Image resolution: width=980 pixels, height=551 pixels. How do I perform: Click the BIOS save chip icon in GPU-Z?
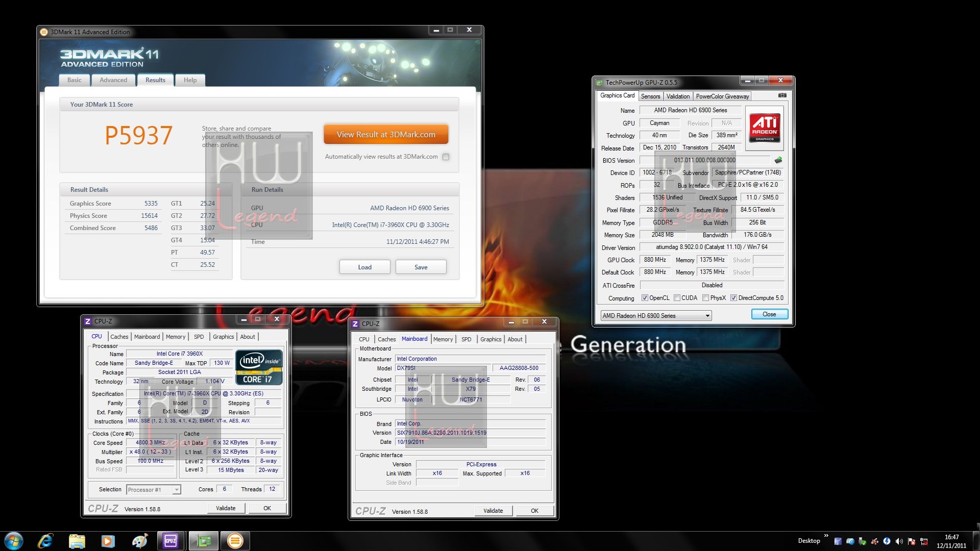[778, 160]
